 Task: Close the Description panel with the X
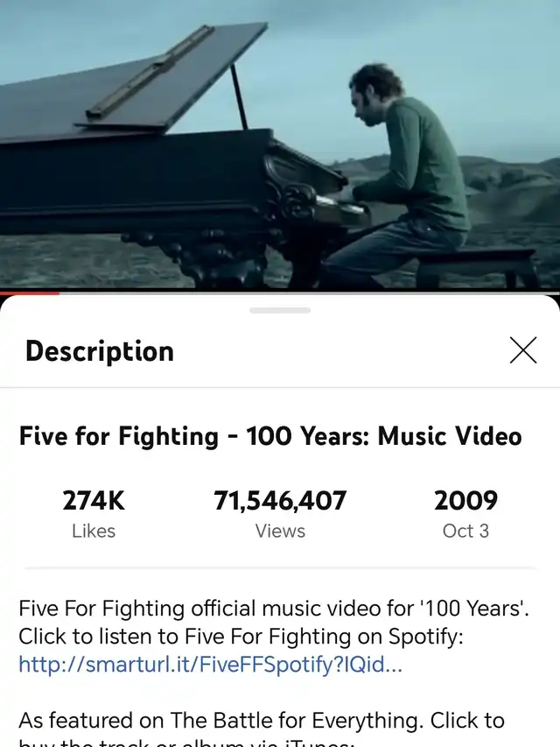coord(523,350)
